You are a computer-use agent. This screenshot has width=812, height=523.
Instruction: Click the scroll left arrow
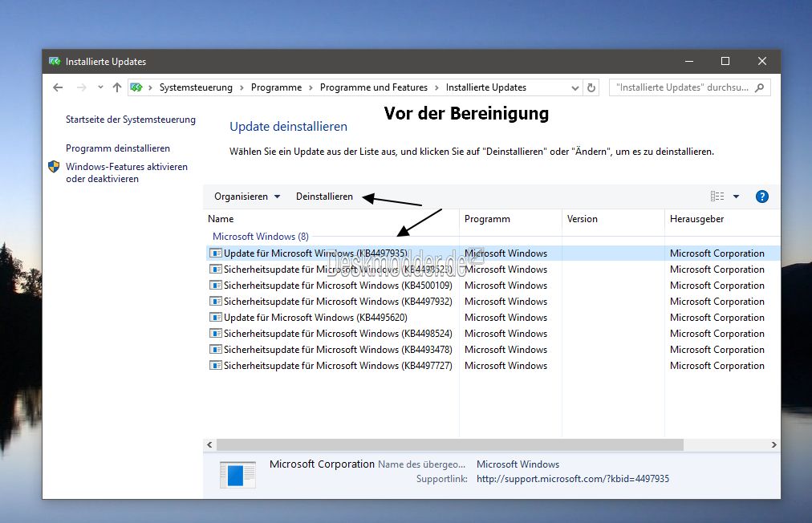click(x=209, y=445)
